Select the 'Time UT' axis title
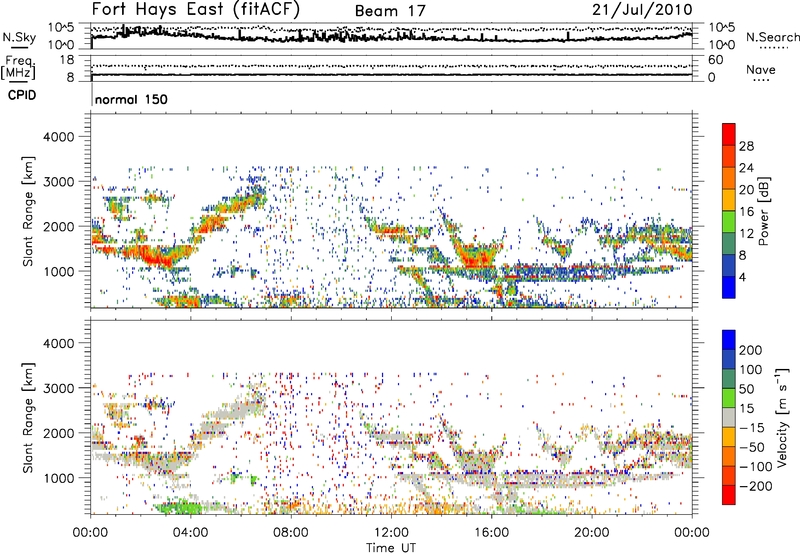The width and height of the screenshot is (800, 554). click(x=391, y=547)
